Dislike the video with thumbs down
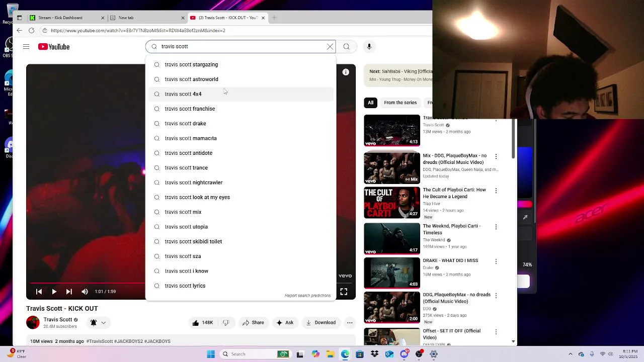This screenshot has height=362, width=644. (x=226, y=323)
